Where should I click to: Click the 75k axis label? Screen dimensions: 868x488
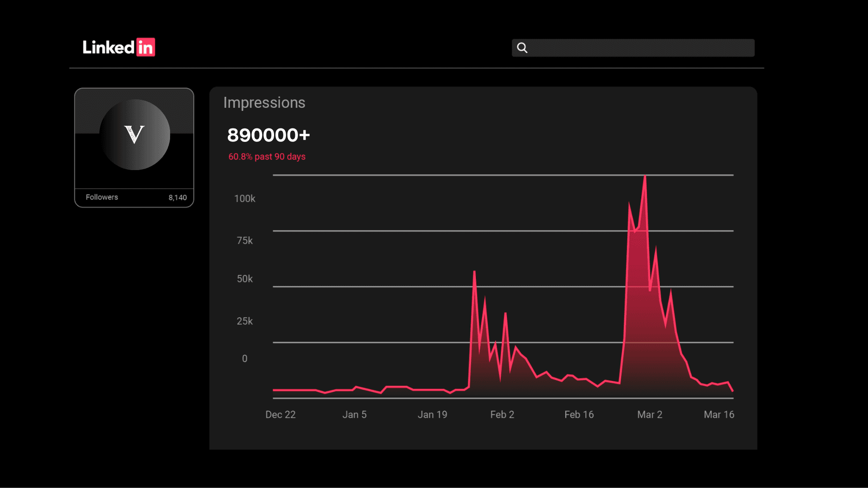pyautogui.click(x=245, y=241)
